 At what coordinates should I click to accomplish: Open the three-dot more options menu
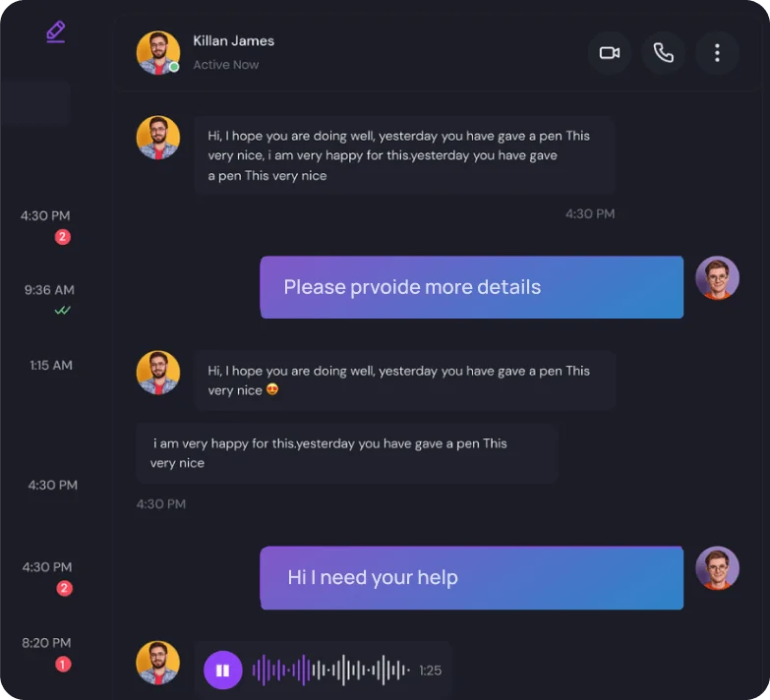point(717,53)
